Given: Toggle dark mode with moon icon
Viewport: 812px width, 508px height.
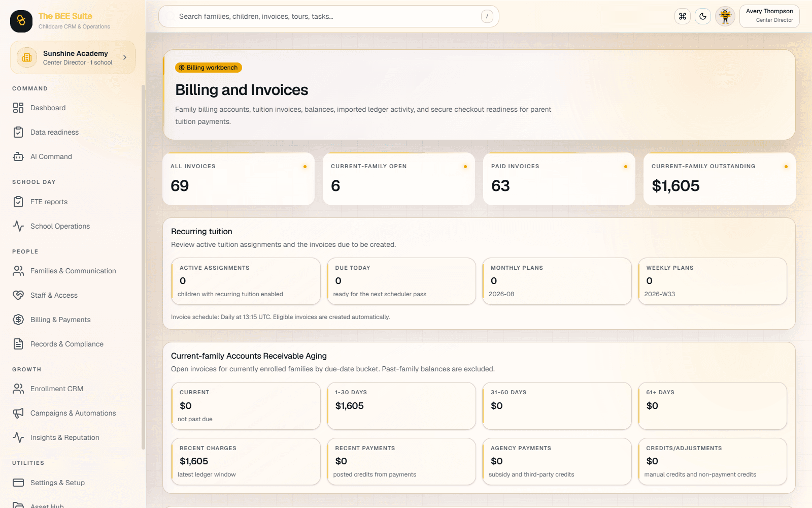Looking at the screenshot, I should 703,16.
